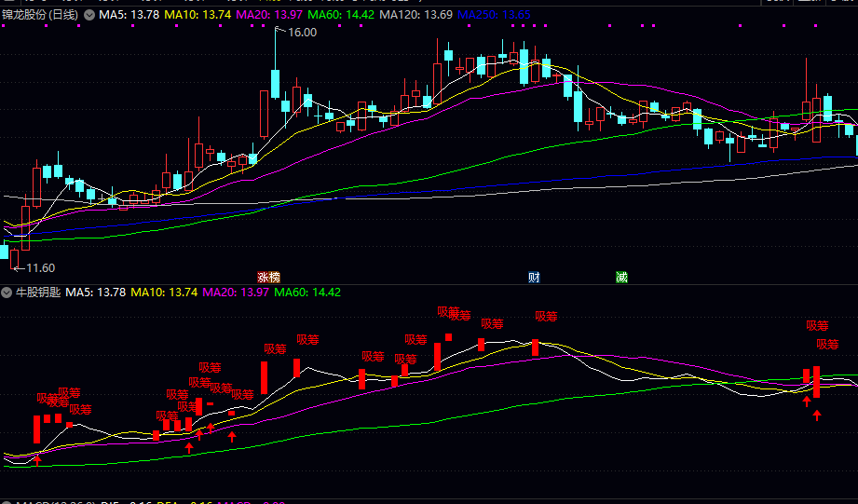The width and height of the screenshot is (858, 504).
Task: Open the dropdown beside 锦龙股份(日线)
Action: coord(89,15)
